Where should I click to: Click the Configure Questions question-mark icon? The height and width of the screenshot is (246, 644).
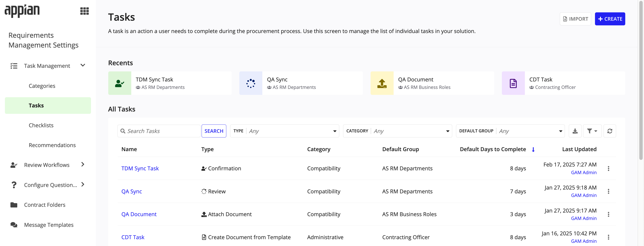click(x=14, y=185)
